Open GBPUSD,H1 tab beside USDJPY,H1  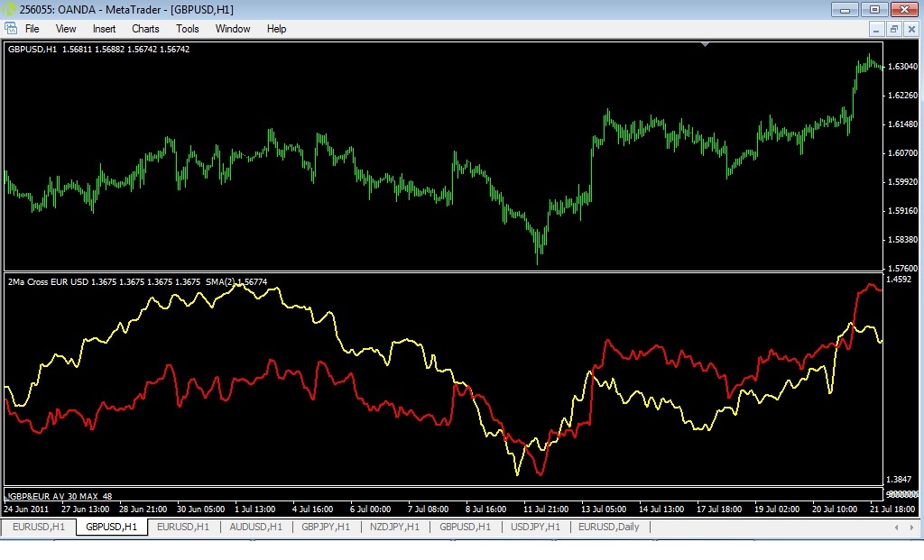[465, 527]
